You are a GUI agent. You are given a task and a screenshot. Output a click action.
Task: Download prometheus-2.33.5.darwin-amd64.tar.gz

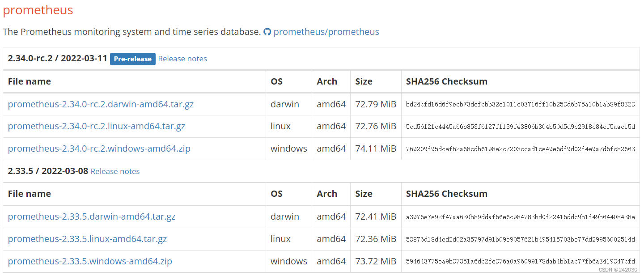pos(92,217)
